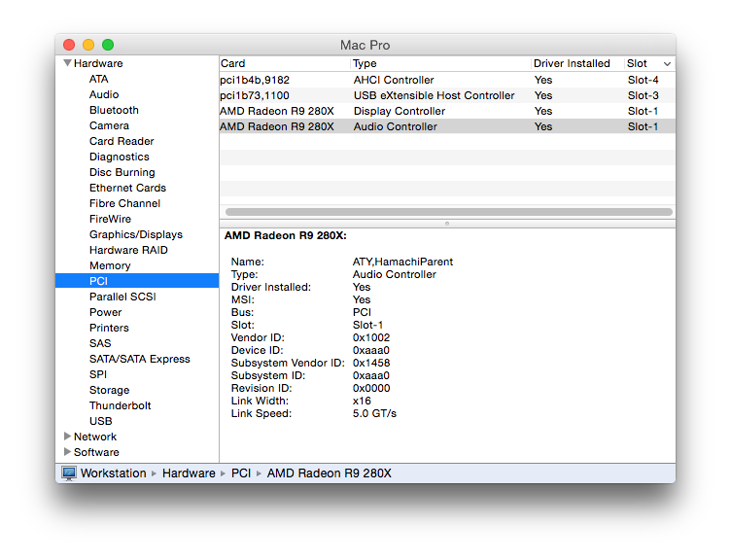Click the Revision ID value 0x0000
The height and width of the screenshot is (560, 731).
point(371,388)
